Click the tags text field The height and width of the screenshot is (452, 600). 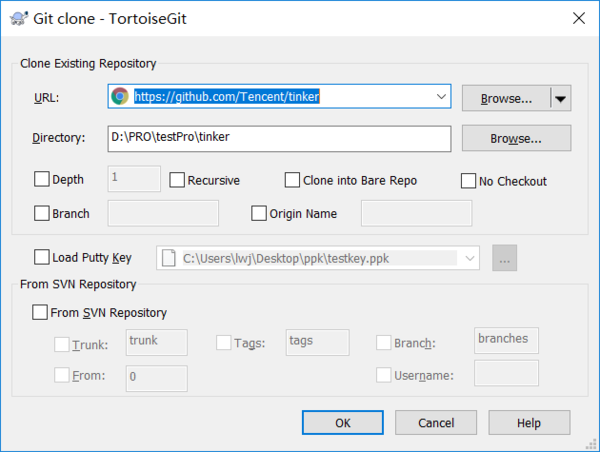point(317,342)
